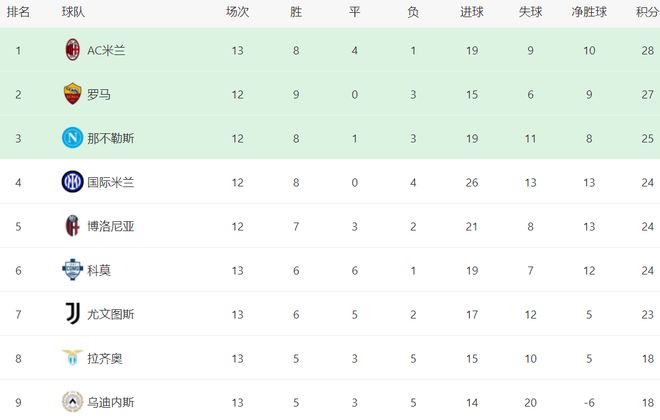Click the Juventus club crest
Image resolution: width=660 pixels, height=420 pixels.
coord(72,314)
